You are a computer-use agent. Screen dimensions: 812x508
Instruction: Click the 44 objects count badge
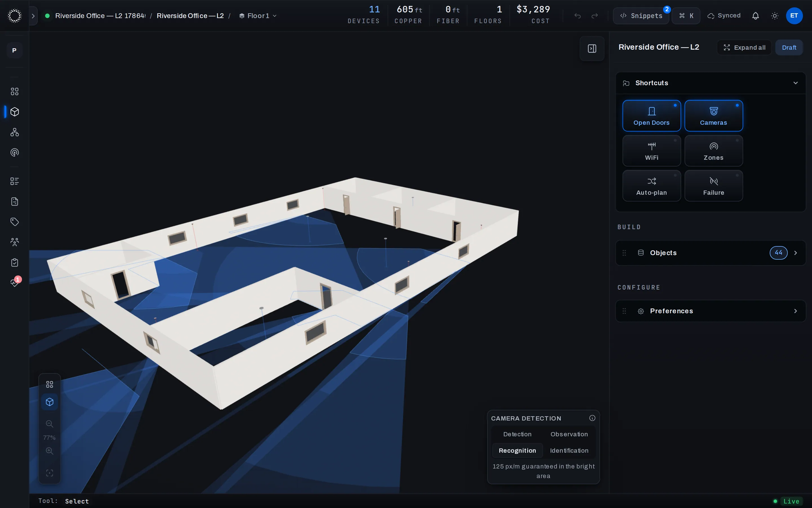[x=778, y=253]
